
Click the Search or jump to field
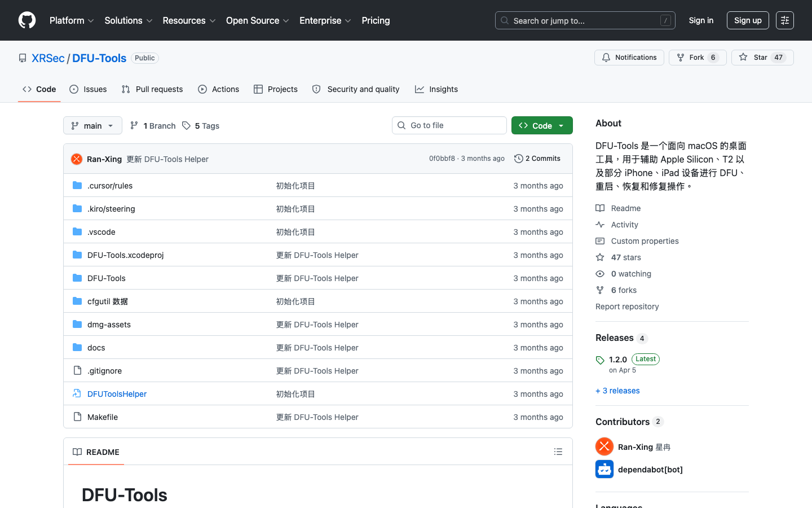tap(585, 20)
